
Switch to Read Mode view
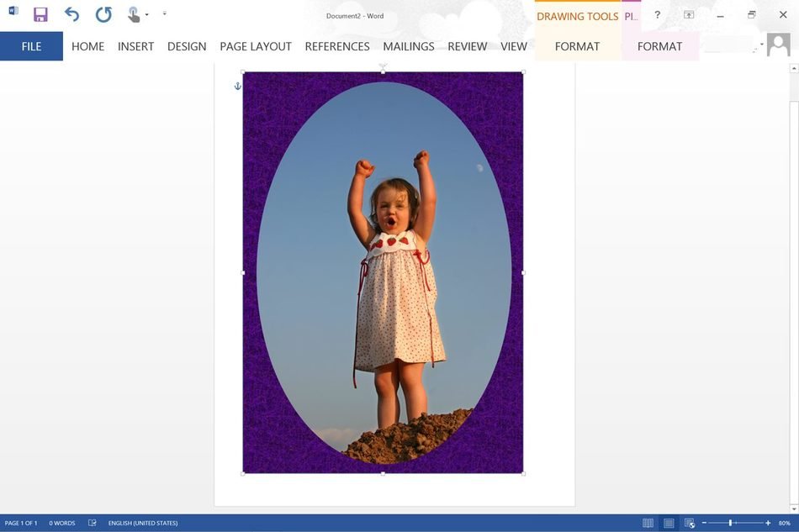coord(648,523)
